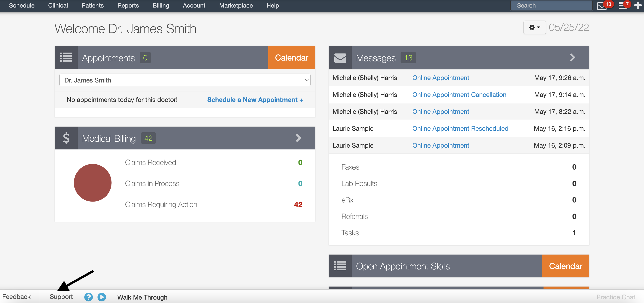
Task: Click Messages header title
Action: [x=375, y=58]
